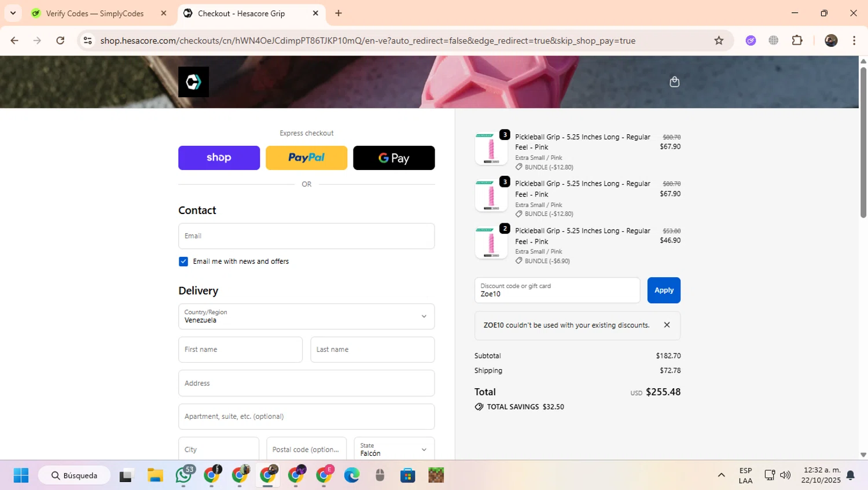Open tab search dropdown arrow
This screenshot has width=868, height=490.
[x=13, y=13]
